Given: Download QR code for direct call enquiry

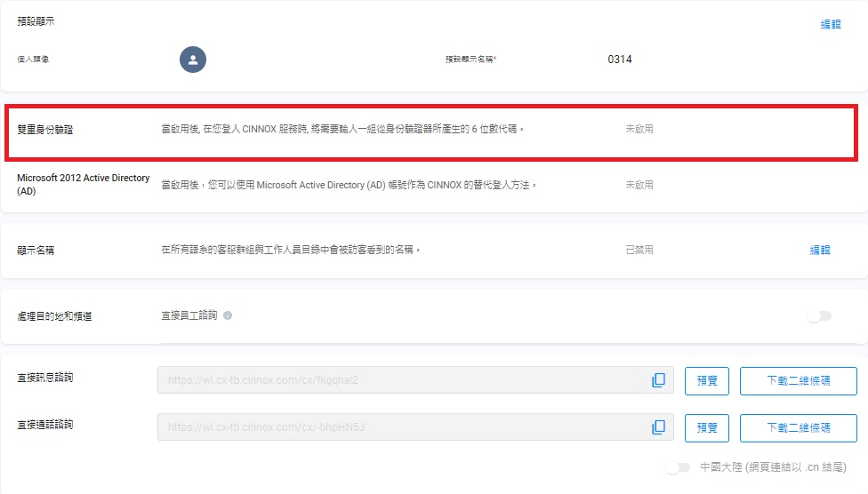Looking at the screenshot, I should (799, 427).
